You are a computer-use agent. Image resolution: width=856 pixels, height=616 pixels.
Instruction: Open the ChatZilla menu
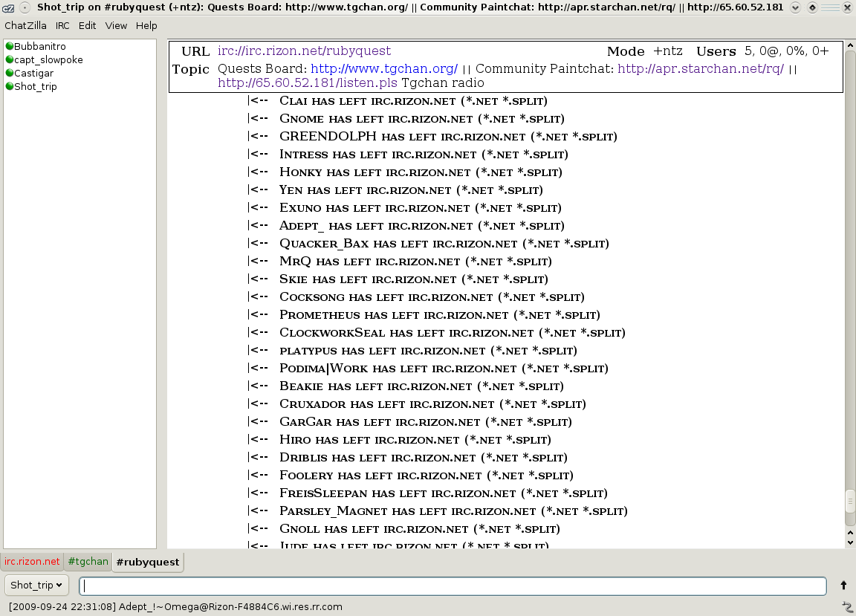pos(25,25)
